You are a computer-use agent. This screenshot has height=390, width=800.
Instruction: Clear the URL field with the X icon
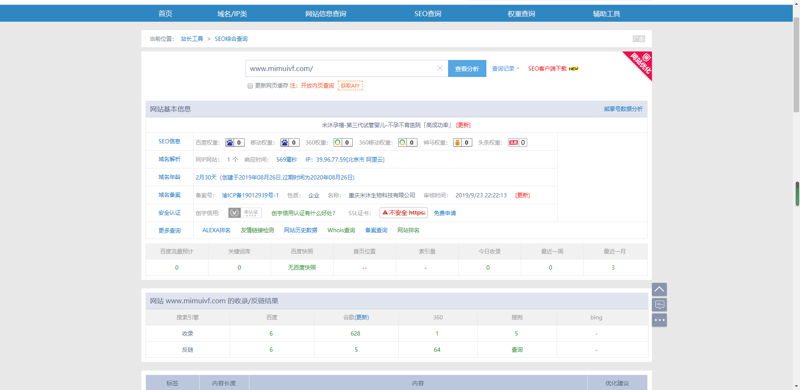click(440, 68)
